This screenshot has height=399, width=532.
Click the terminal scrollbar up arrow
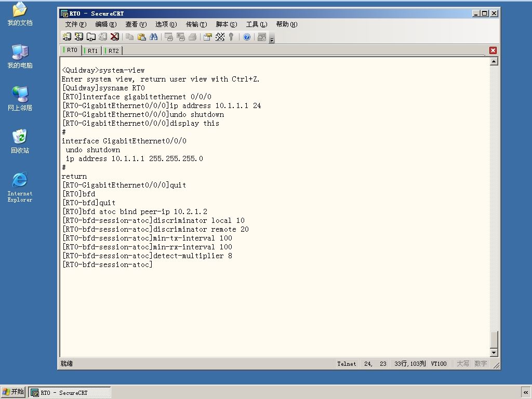click(494, 61)
